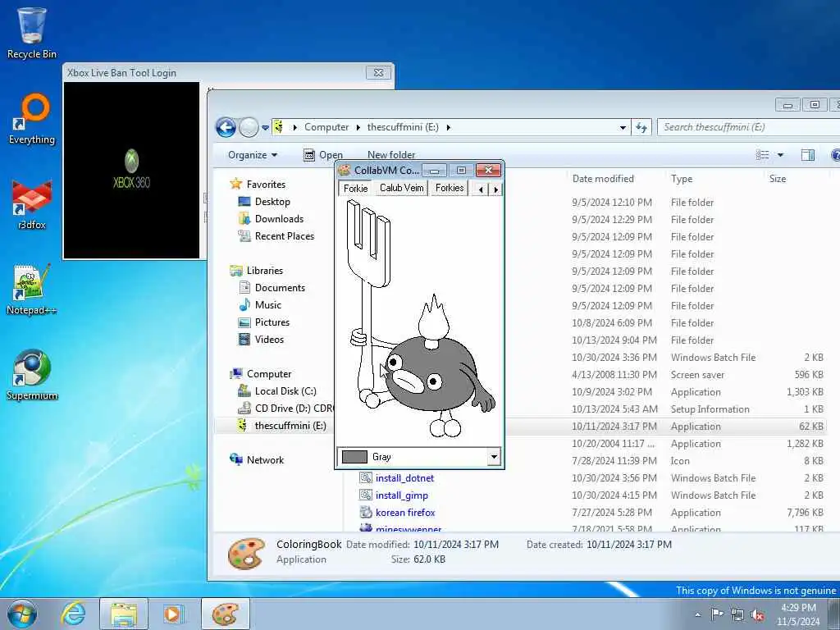Click the Xbox 360 logo in Ban Tool
The height and width of the screenshot is (630, 840).
pyautogui.click(x=132, y=169)
